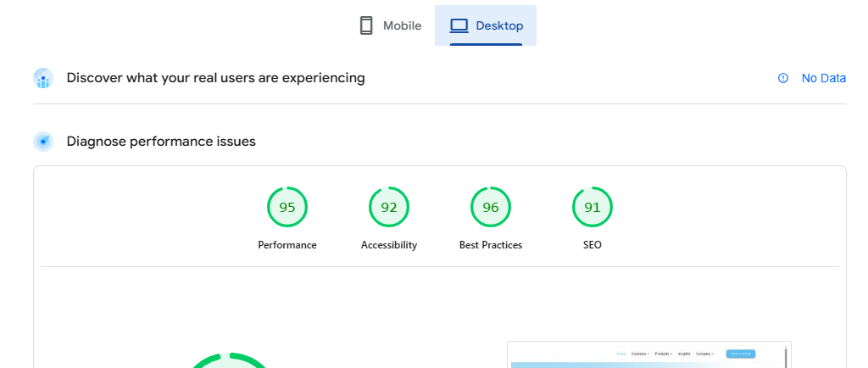The image size is (868, 368).
Task: Go to the SEO score gauge 91
Action: (x=593, y=207)
